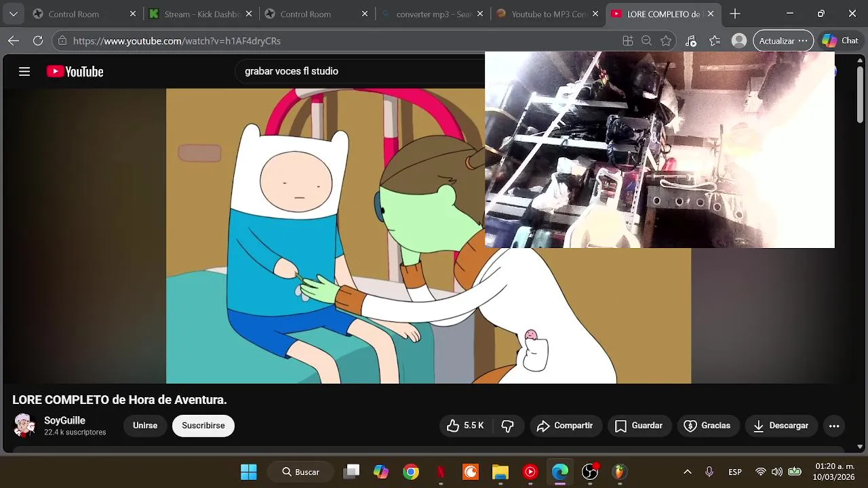Image resolution: width=868 pixels, height=488 pixels.
Task: Add this page to favorites with star icon
Action: pos(666,41)
